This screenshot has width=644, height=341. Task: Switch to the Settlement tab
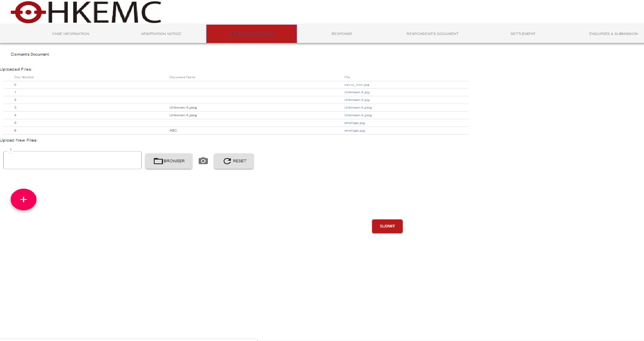523,34
